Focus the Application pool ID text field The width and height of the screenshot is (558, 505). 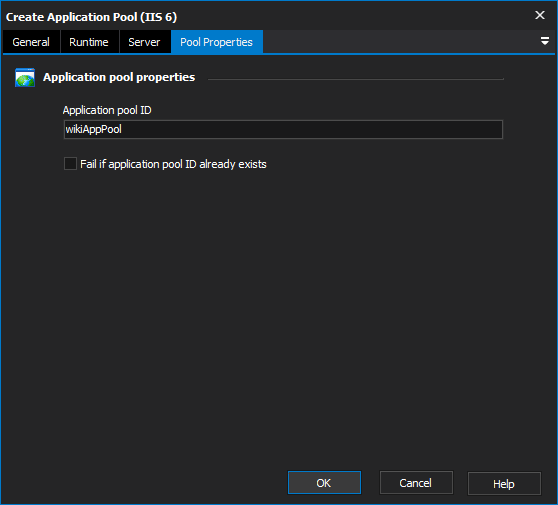[x=283, y=129]
